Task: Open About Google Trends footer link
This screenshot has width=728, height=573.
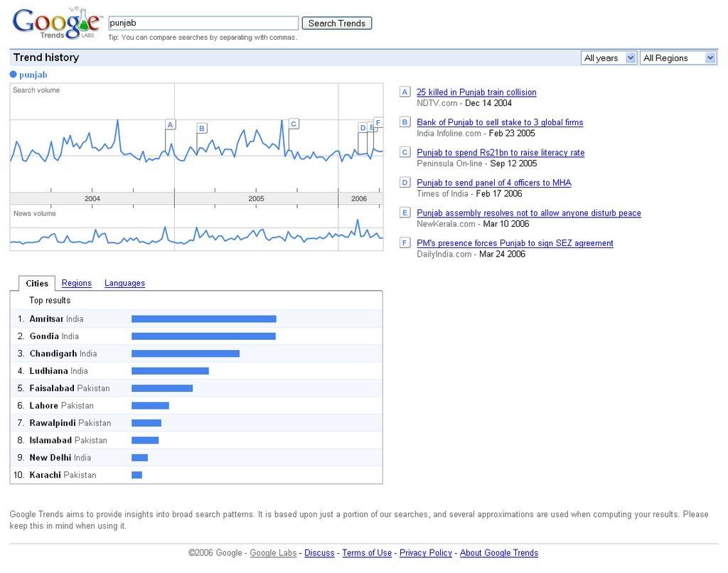Action: (x=499, y=552)
